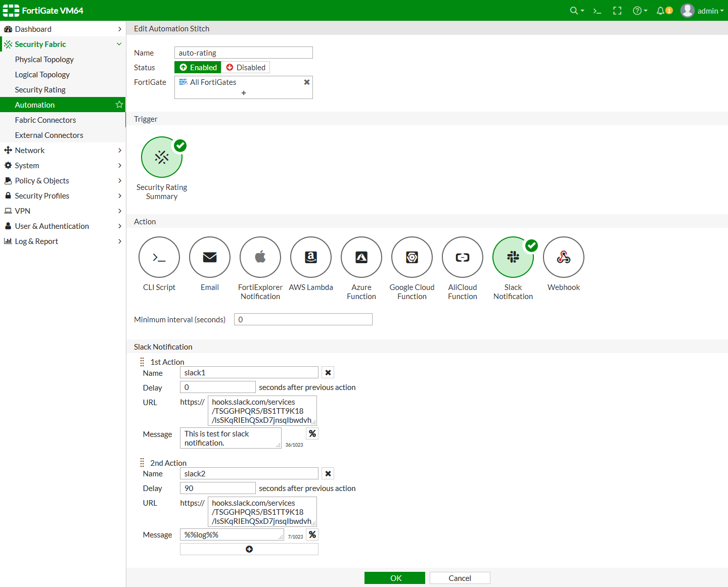This screenshot has width=728, height=587.
Task: Insert log parameter in 1st action message
Action: pyautogui.click(x=312, y=433)
